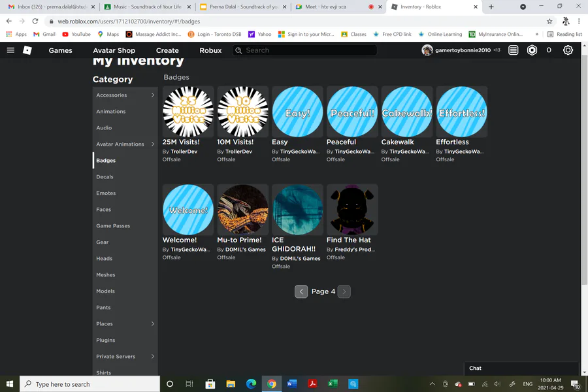Open the YouTube bookmark
This screenshot has width=588, height=392.
click(76, 34)
